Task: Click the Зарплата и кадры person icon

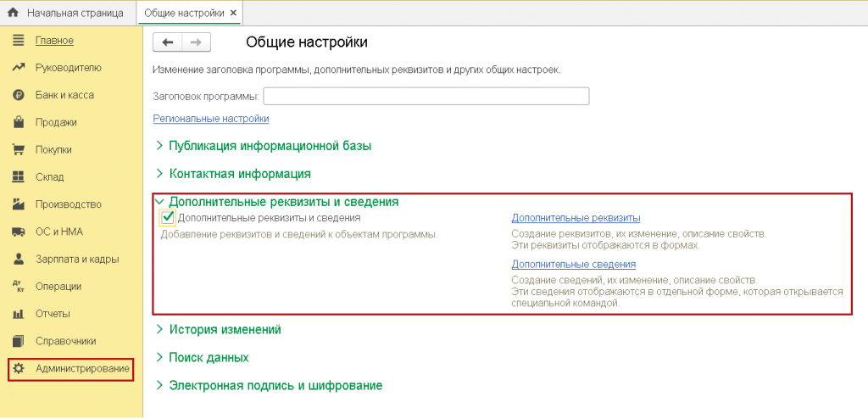Action: pos(18,259)
